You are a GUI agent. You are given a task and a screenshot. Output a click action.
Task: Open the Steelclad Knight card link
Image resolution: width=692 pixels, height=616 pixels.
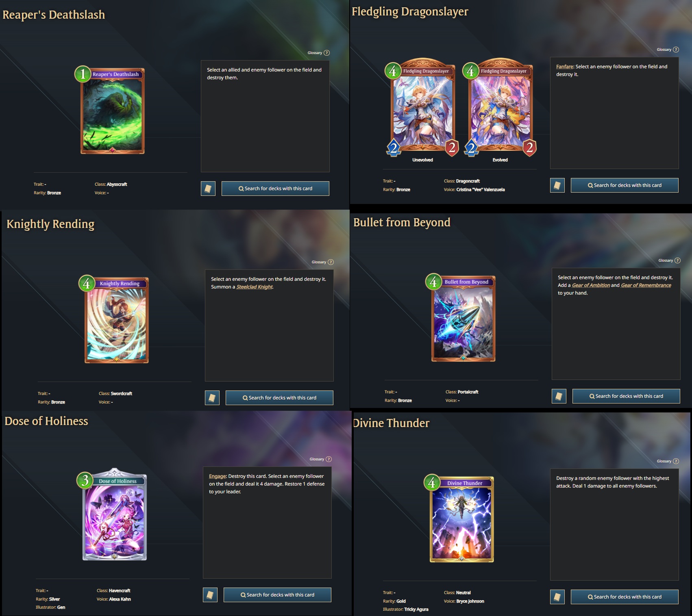coord(255,287)
